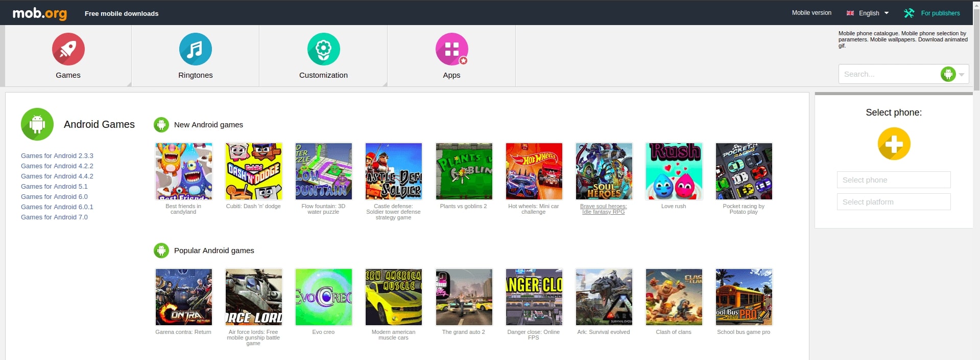980x360 pixels.
Task: Open the Ringtones music note icon
Action: click(196, 49)
